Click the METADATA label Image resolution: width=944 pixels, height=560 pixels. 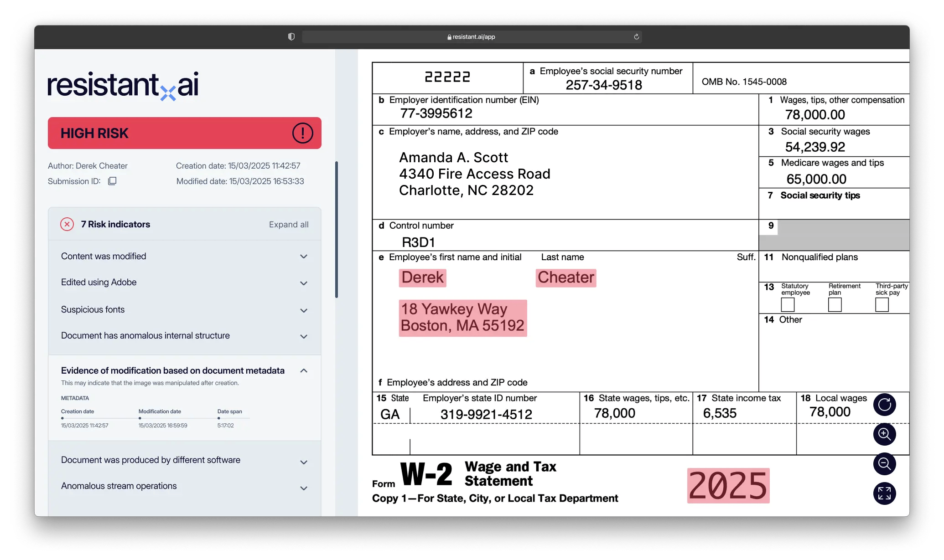click(x=75, y=398)
